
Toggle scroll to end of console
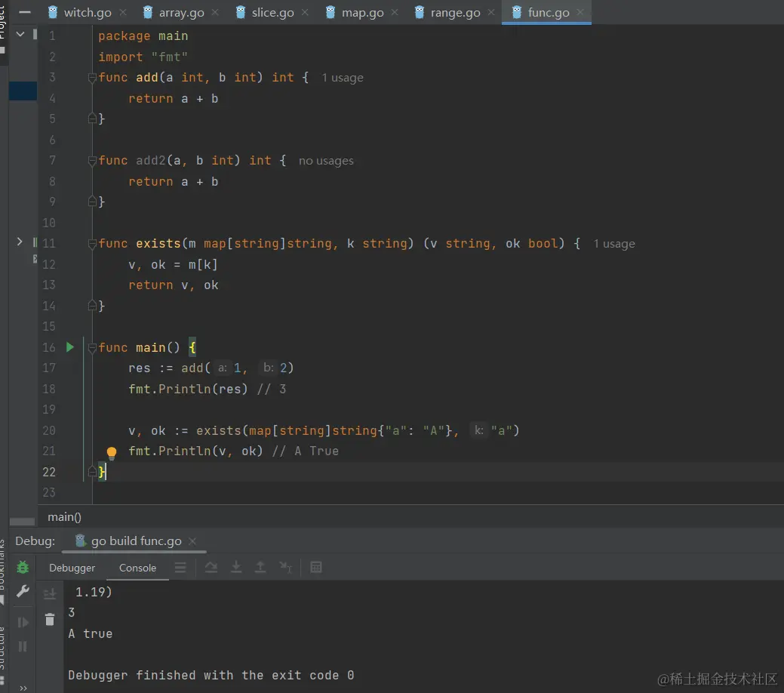tap(50, 594)
